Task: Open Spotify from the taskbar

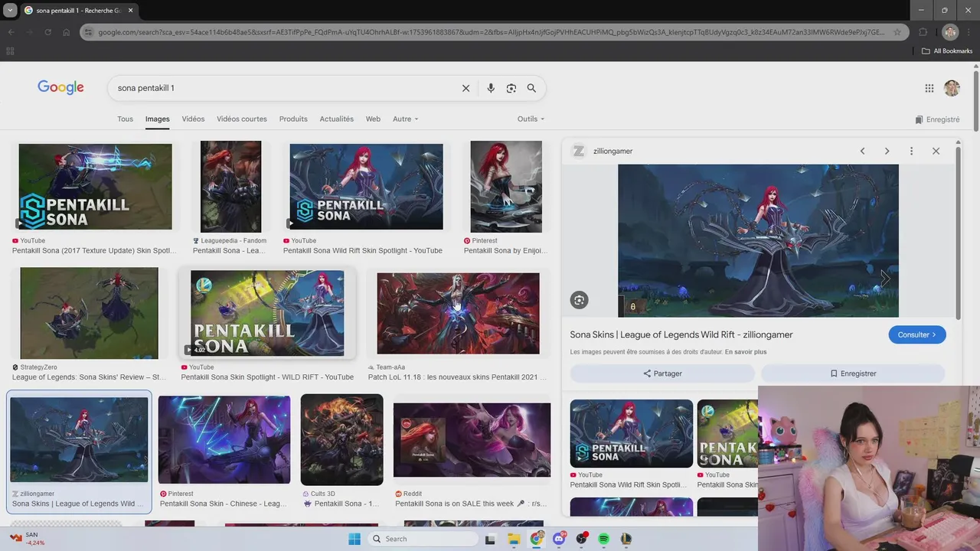Action: pyautogui.click(x=603, y=539)
